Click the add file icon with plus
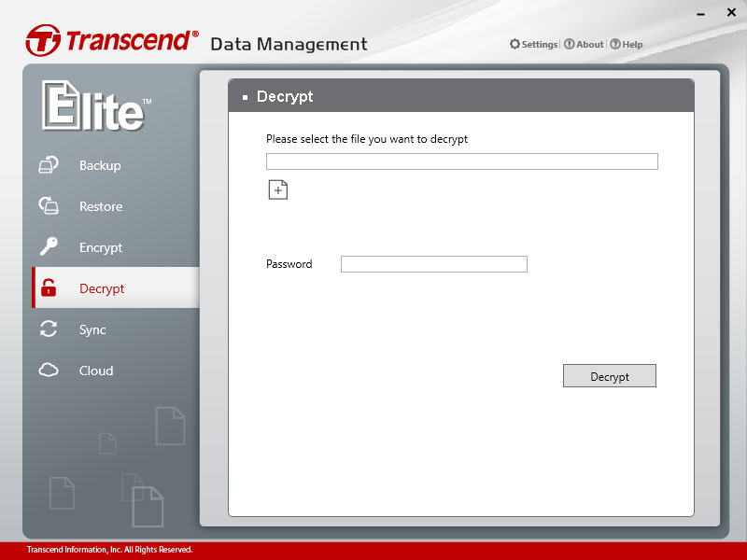The width and height of the screenshot is (747, 560). point(278,189)
